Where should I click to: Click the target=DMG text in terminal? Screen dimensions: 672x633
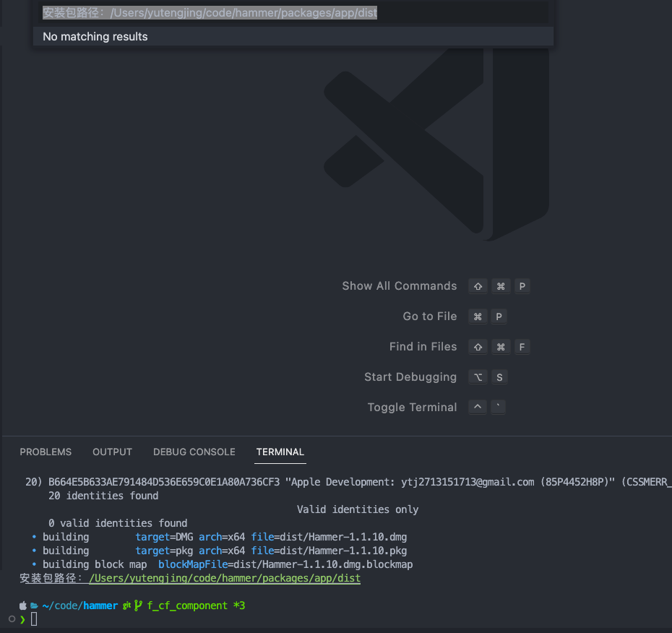(164, 537)
